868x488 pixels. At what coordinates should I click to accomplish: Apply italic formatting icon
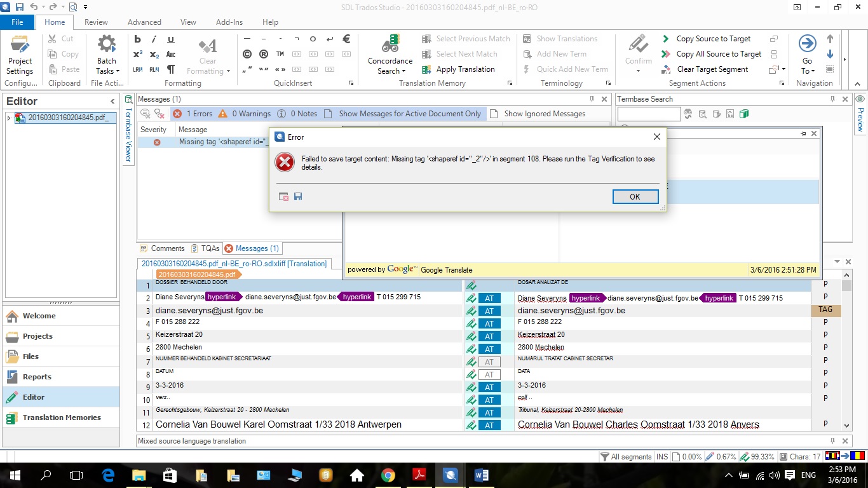coord(154,39)
